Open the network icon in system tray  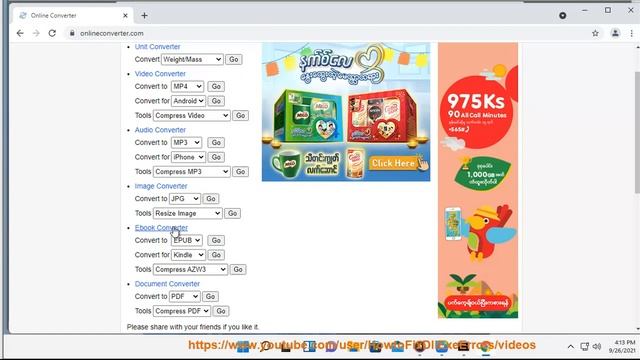tap(584, 347)
